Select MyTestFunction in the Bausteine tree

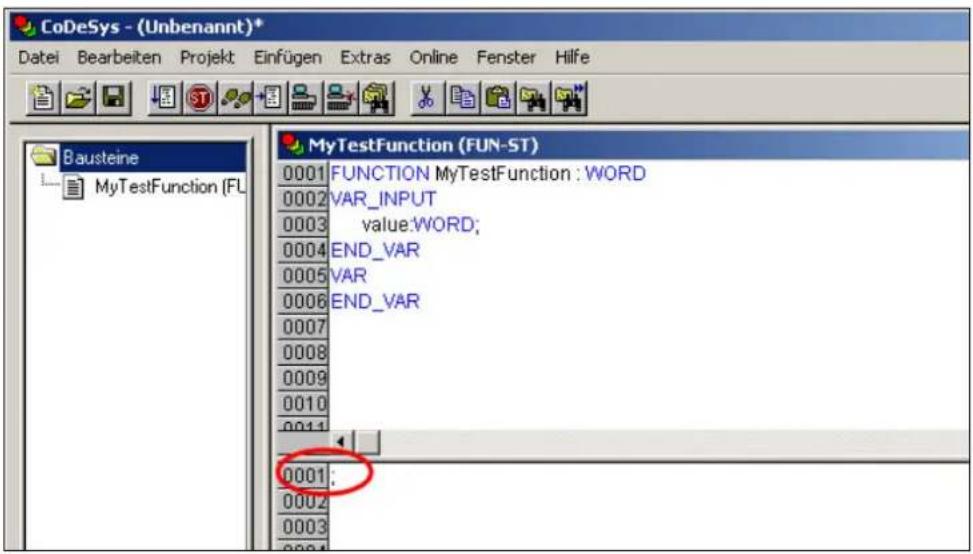click(169, 187)
